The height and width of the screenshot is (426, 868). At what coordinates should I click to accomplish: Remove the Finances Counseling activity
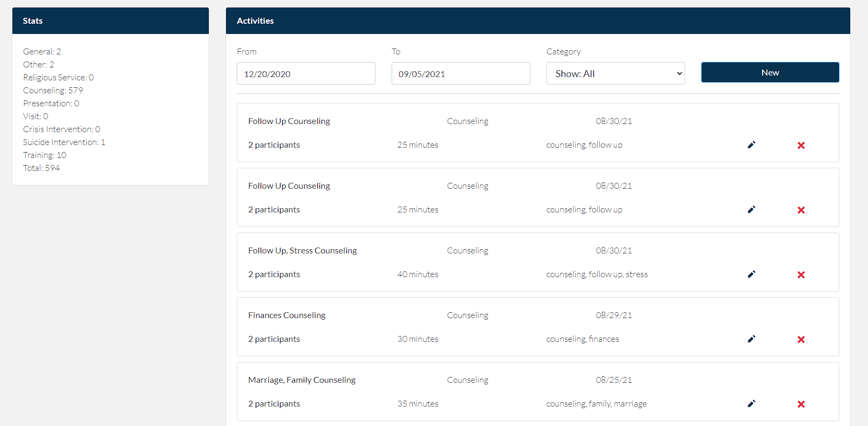[x=801, y=339]
